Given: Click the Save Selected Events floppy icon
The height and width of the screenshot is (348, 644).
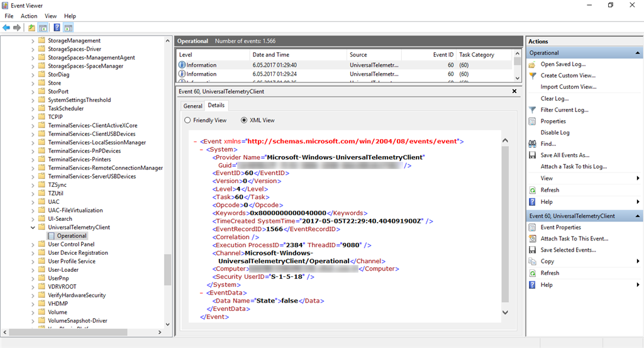Looking at the screenshot, I should coord(532,250).
